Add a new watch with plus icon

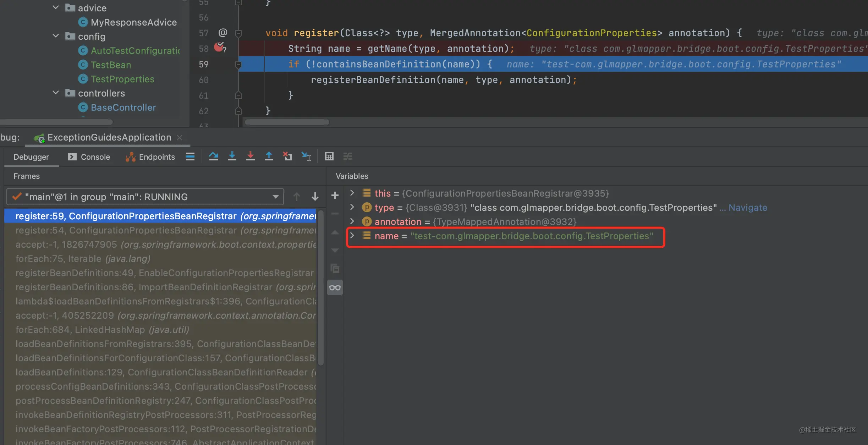point(335,195)
